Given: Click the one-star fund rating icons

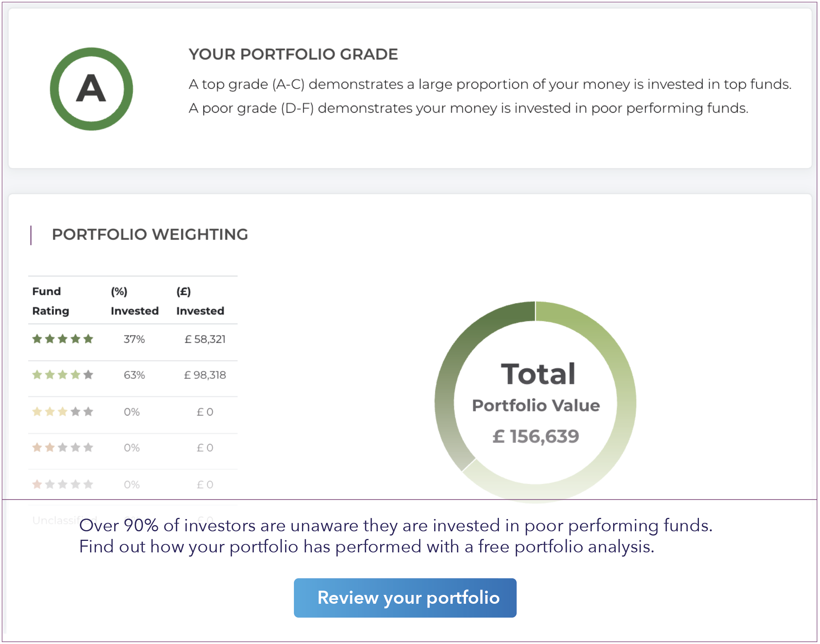Looking at the screenshot, I should click(x=62, y=485).
